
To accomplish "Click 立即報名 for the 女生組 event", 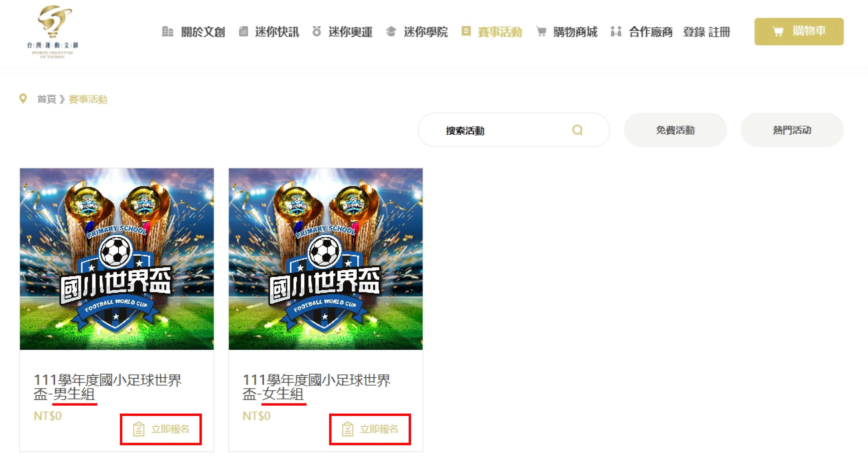I will [x=370, y=429].
